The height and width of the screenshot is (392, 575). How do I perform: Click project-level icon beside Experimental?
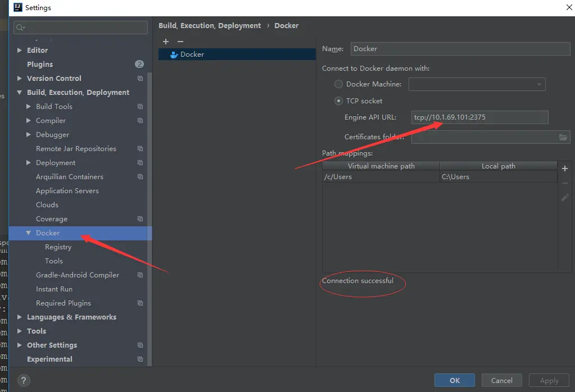point(140,359)
